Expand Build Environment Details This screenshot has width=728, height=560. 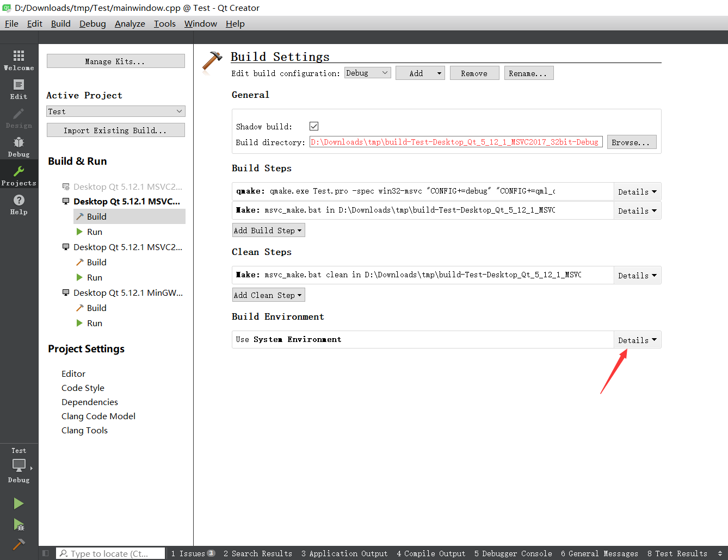point(637,340)
